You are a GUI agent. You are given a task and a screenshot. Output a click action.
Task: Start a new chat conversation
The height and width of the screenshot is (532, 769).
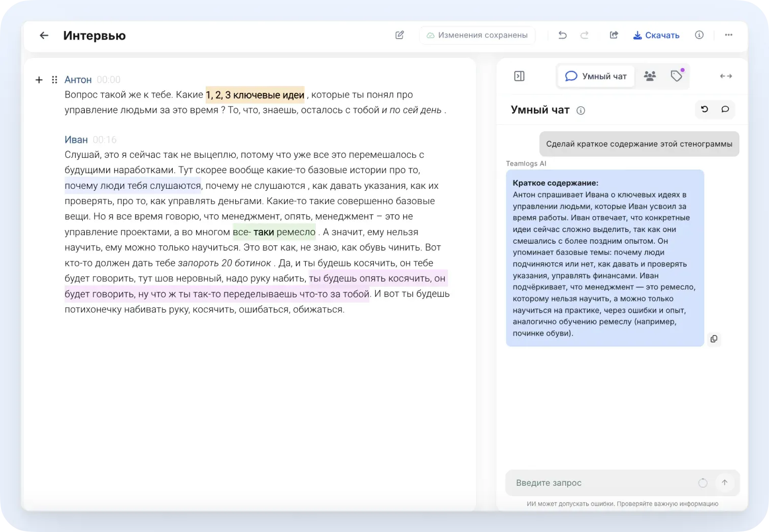coord(725,109)
